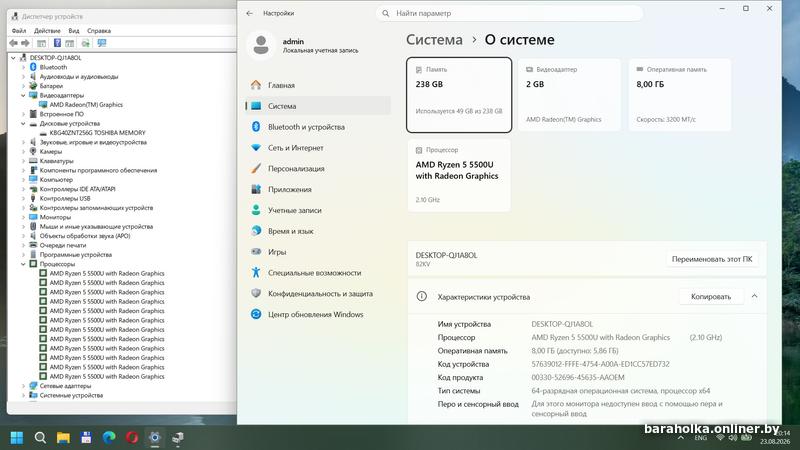Collapse Процессоры node

pos(23,264)
